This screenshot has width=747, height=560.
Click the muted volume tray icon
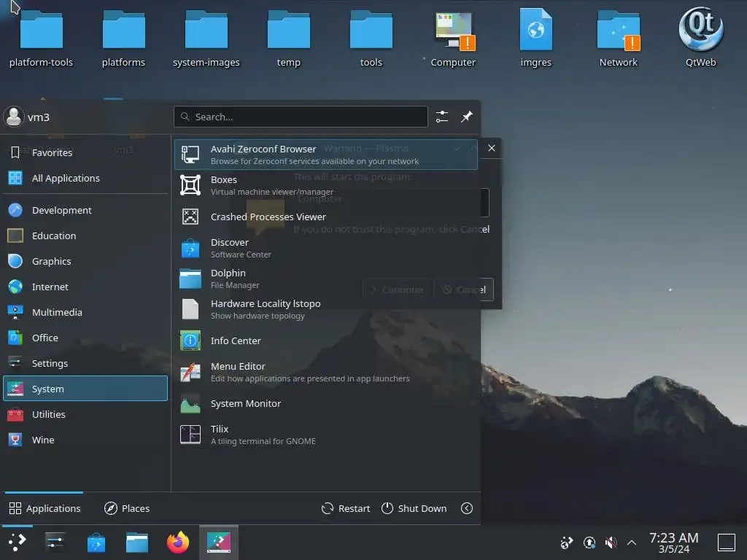[x=611, y=542]
